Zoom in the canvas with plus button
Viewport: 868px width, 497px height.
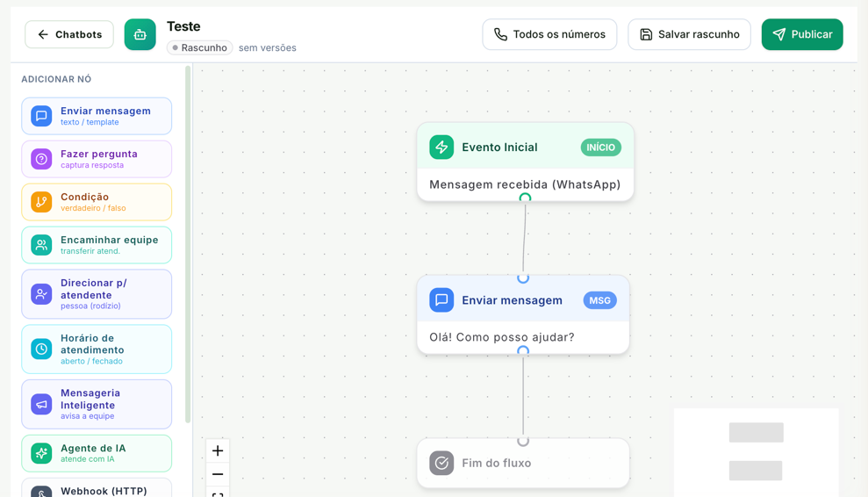click(x=218, y=451)
